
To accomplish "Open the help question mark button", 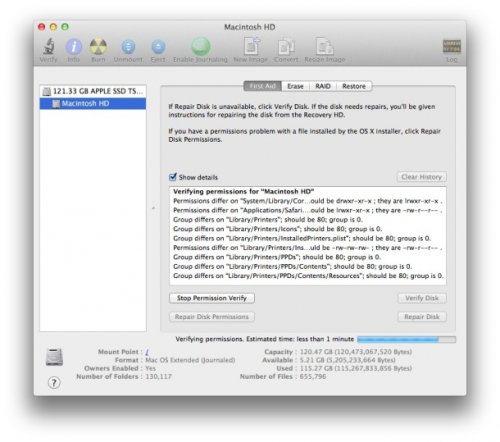I will tap(54, 383).
